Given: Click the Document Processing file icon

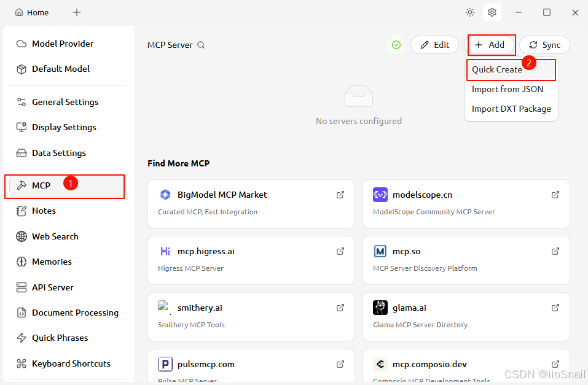Looking at the screenshot, I should [22, 313].
